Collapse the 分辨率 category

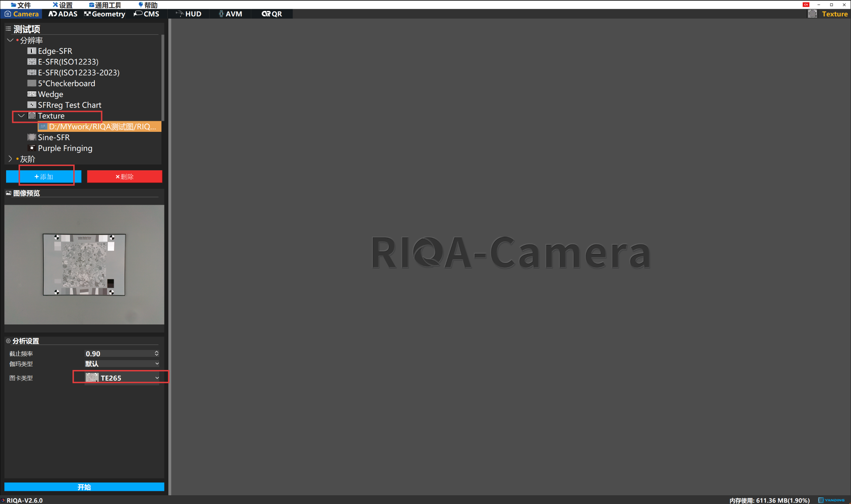tap(10, 40)
